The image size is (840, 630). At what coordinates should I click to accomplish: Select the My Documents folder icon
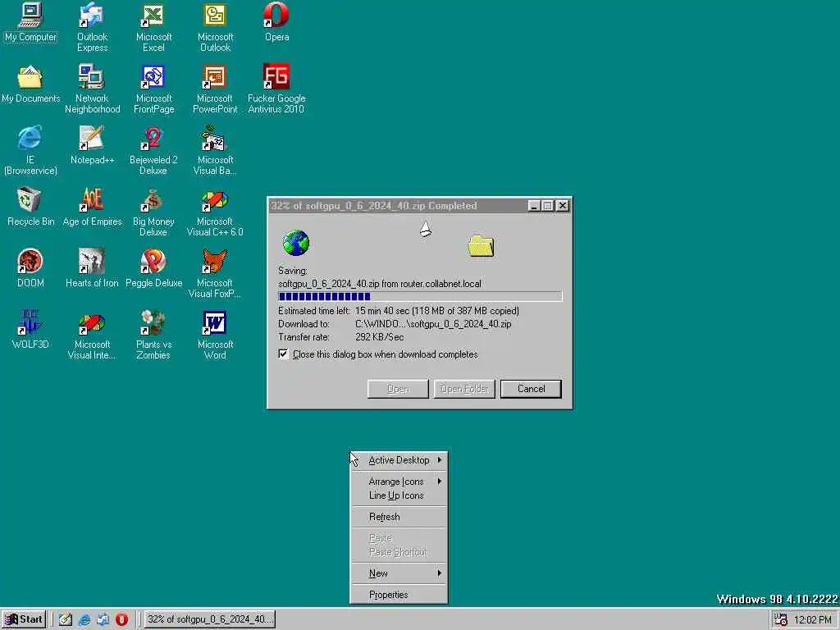30,84
